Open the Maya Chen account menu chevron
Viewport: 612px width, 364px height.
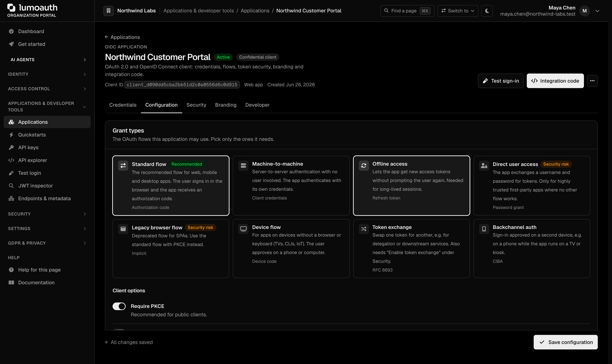coord(597,11)
